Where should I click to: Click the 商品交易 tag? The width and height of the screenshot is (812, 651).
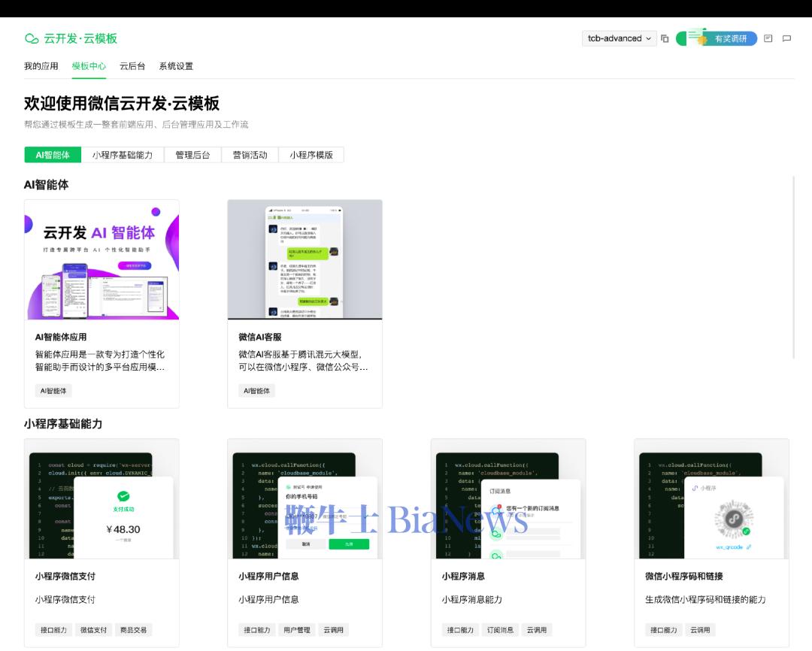click(133, 630)
